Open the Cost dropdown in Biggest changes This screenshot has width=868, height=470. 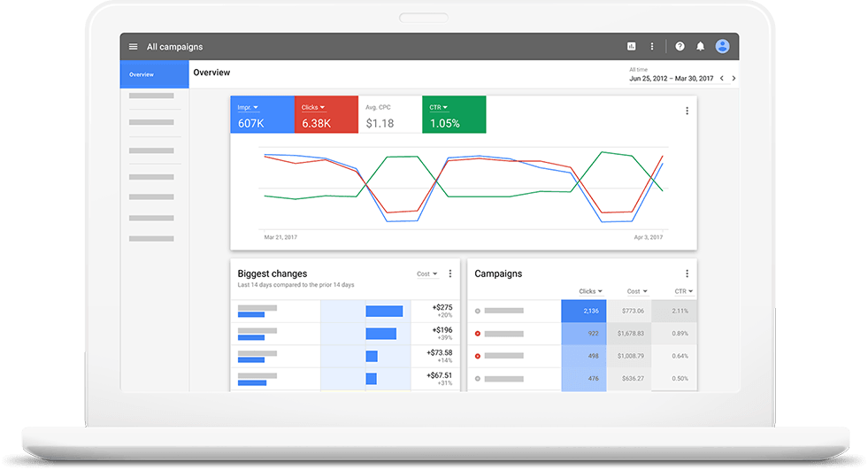coord(427,274)
